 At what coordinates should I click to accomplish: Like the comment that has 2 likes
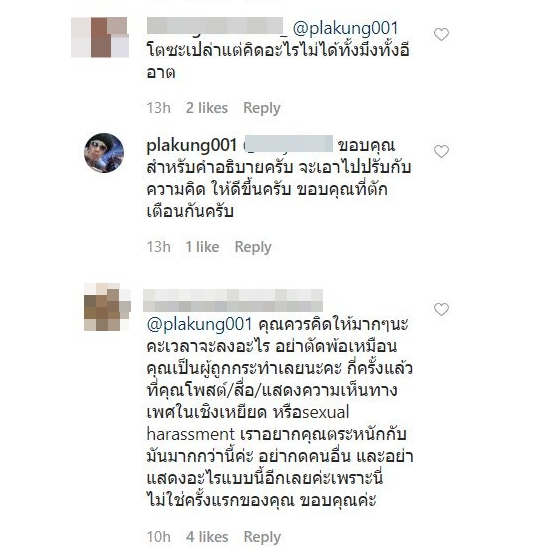pyautogui.click(x=441, y=34)
